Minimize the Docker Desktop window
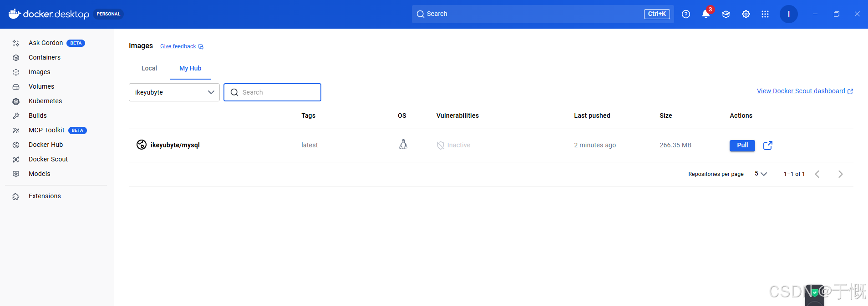The width and height of the screenshot is (868, 306). [815, 14]
